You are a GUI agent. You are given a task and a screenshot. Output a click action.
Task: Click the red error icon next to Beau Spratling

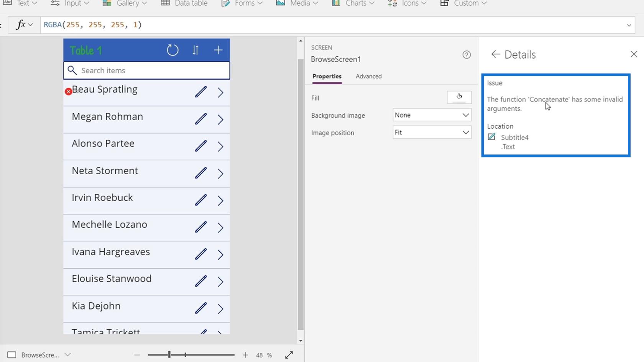coord(68,92)
